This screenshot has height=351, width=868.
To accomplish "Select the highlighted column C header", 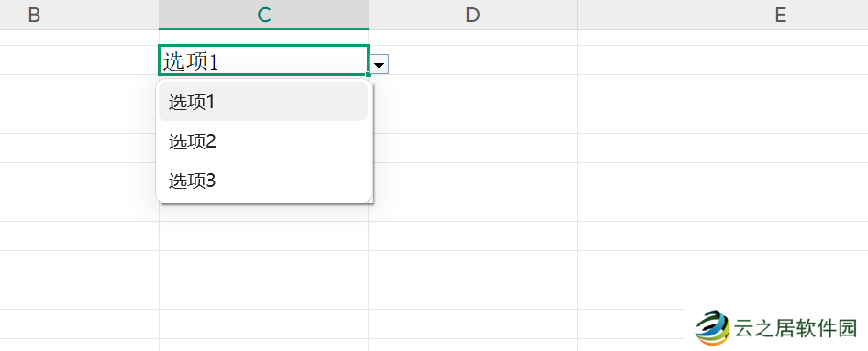I will pyautogui.click(x=263, y=15).
